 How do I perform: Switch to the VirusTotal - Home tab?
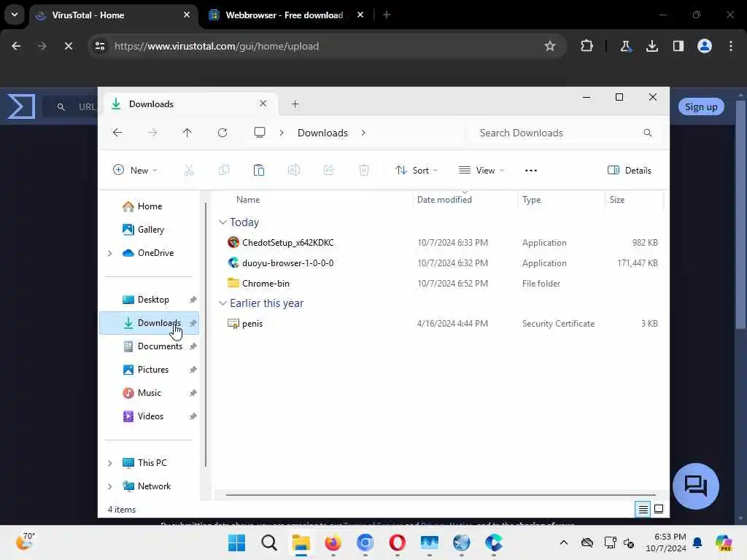click(x=113, y=15)
